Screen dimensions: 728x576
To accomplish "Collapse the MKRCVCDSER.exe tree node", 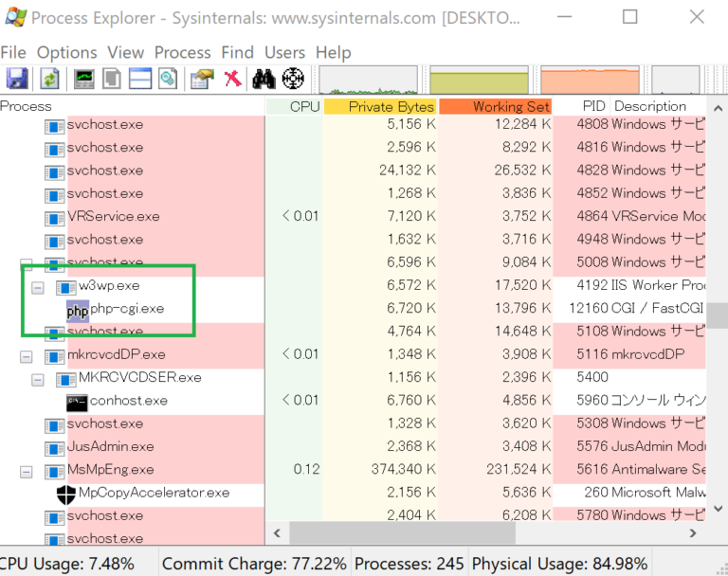I will [38, 379].
